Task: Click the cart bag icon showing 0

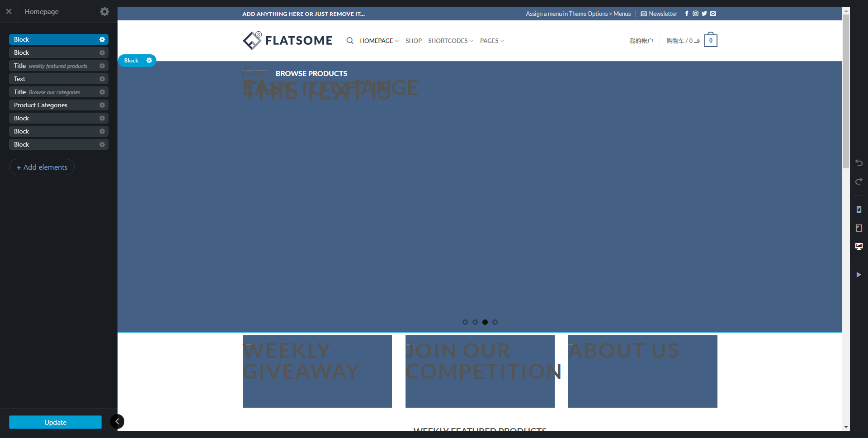Action: click(711, 40)
